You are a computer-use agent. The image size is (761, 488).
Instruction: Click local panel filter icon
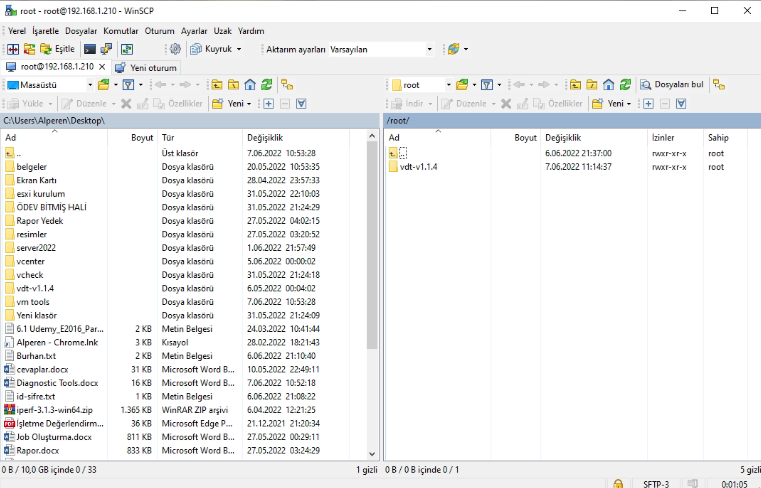128,85
